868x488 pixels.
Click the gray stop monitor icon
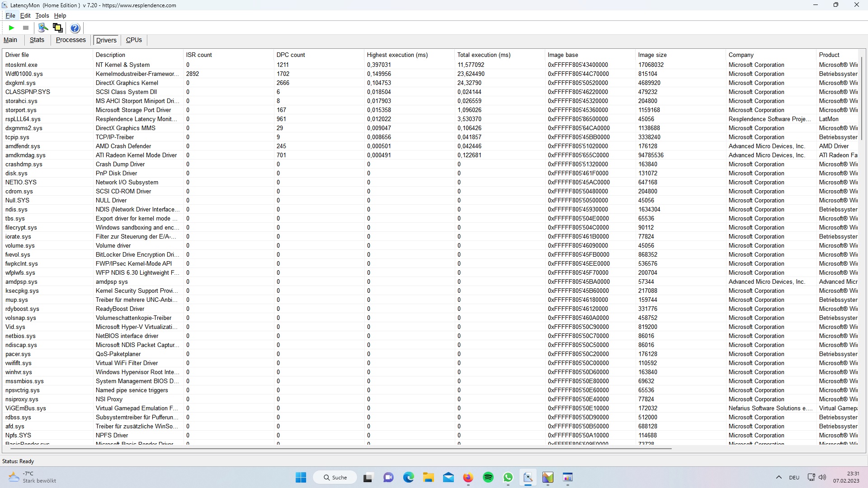[x=26, y=28]
